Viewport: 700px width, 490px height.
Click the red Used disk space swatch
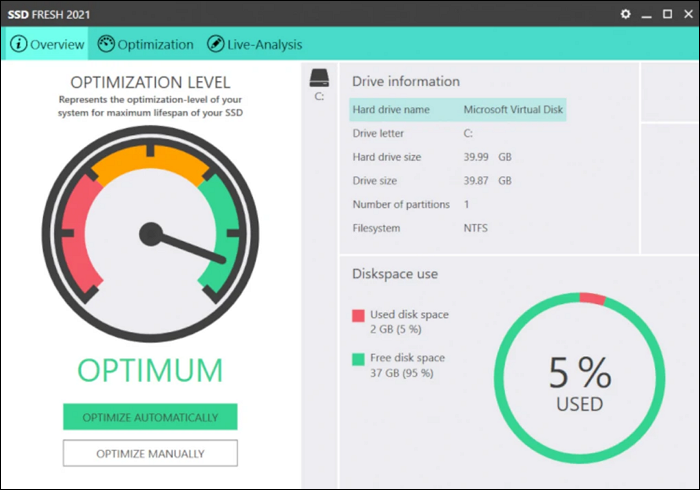tap(358, 316)
